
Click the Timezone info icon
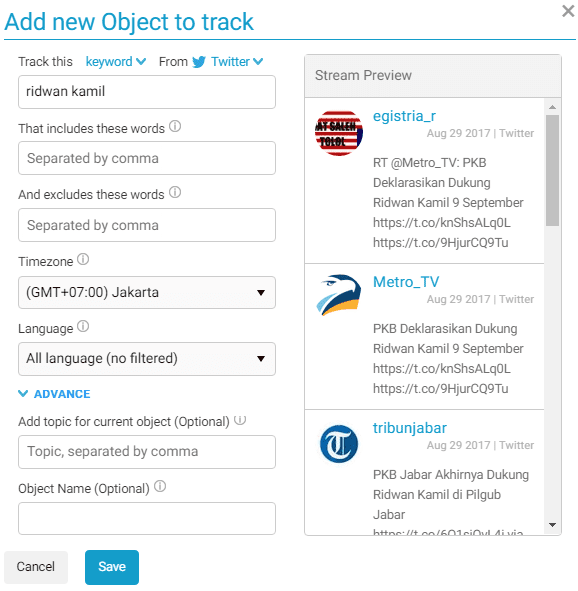[x=83, y=259]
